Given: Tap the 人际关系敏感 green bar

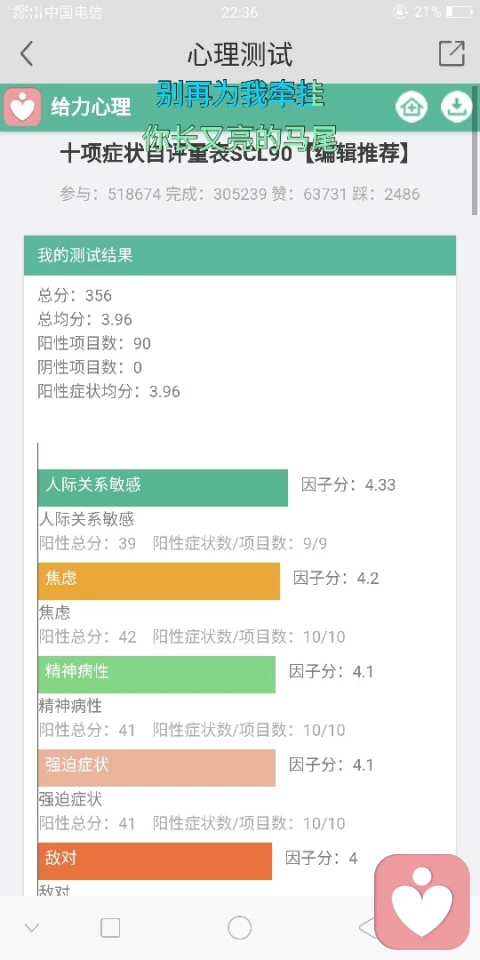Looking at the screenshot, I should tap(163, 487).
